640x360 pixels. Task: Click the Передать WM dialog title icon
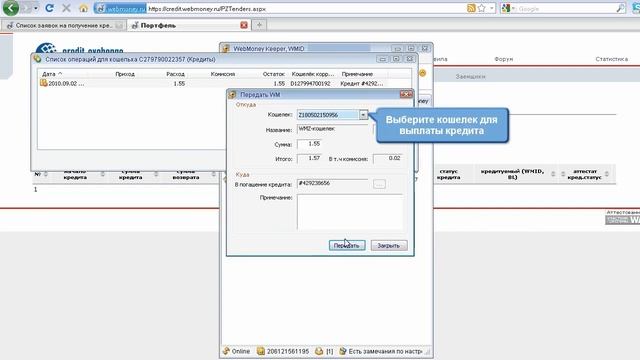(233, 94)
